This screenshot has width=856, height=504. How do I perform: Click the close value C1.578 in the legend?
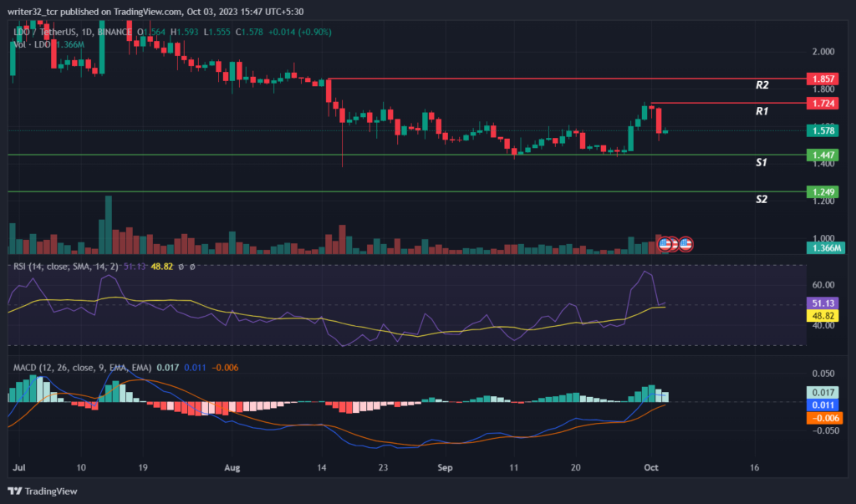(x=249, y=33)
